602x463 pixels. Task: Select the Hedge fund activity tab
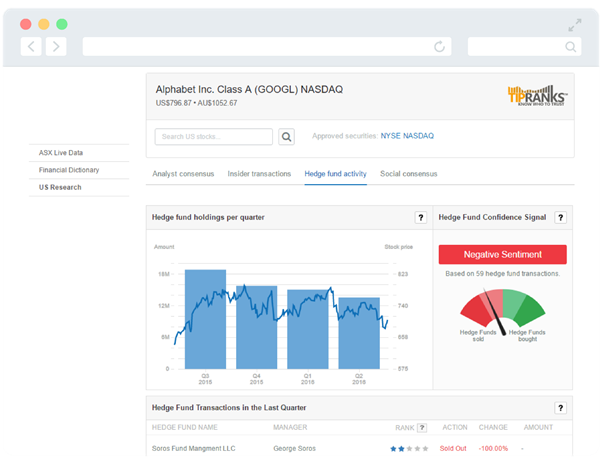pyautogui.click(x=336, y=174)
